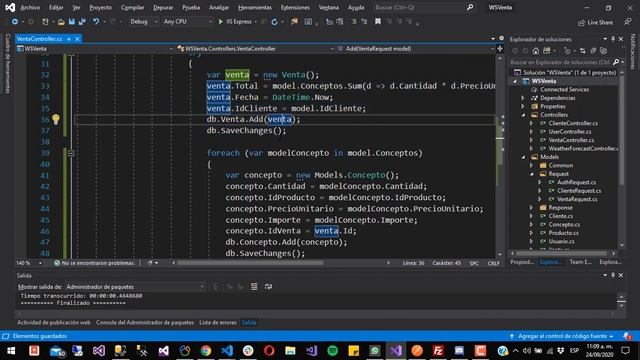Open the VentaController class navigation dropdown

coord(256,49)
